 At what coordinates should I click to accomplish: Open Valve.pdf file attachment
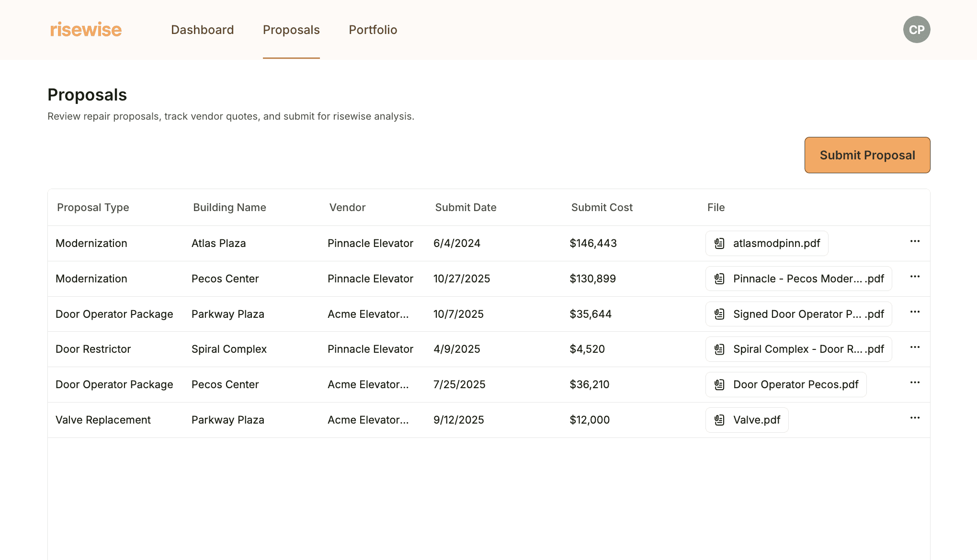pyautogui.click(x=747, y=420)
